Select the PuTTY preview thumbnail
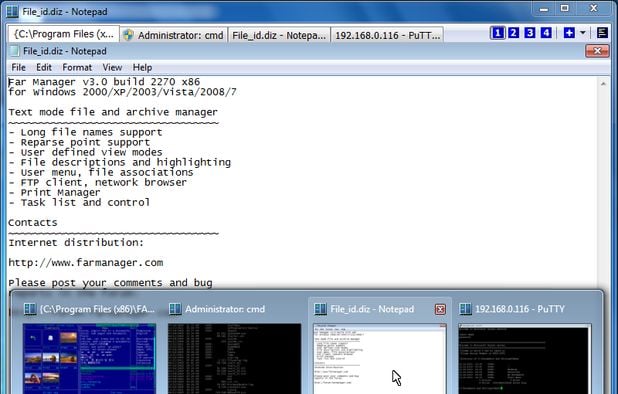Screen dimensions: 618x394 click(525, 358)
